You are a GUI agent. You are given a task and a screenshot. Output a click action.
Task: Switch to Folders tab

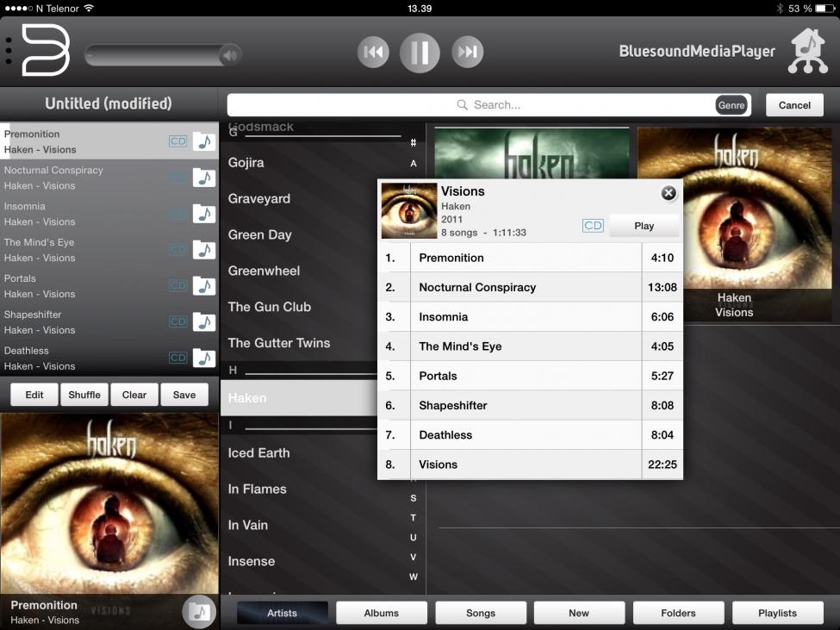pos(678,613)
